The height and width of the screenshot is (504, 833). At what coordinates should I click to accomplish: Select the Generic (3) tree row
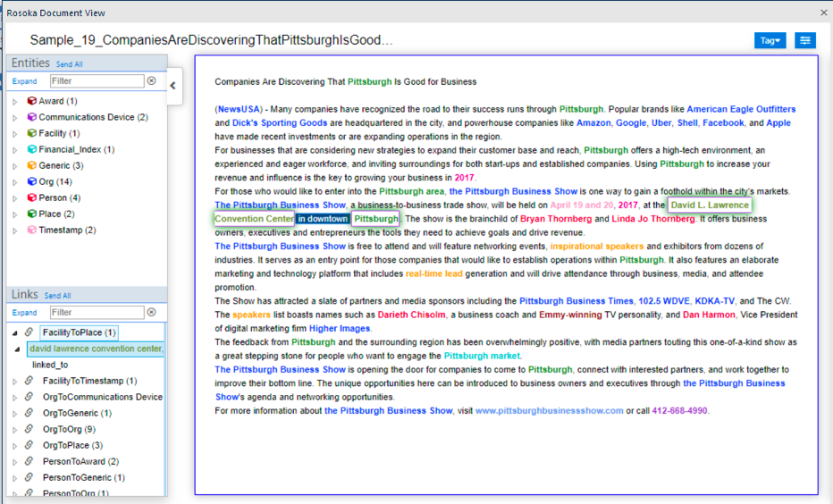(61, 165)
